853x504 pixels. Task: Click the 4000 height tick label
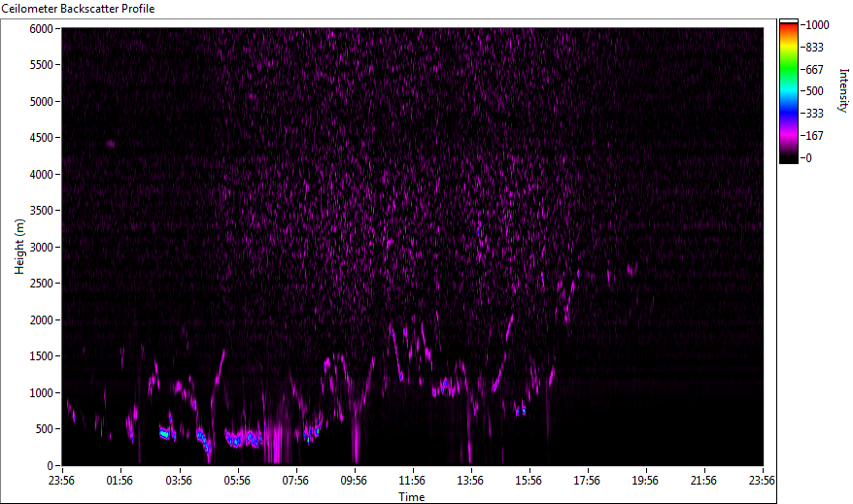42,175
